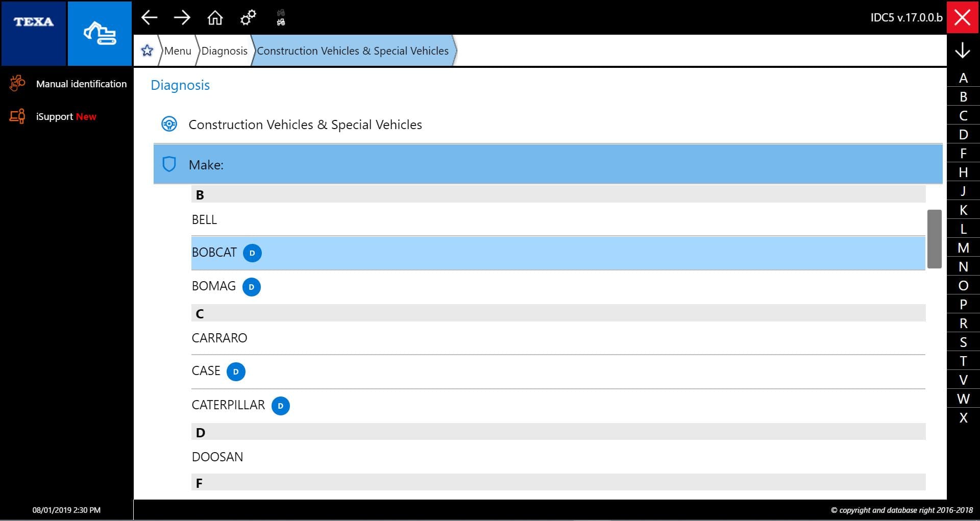The width and height of the screenshot is (980, 521).
Task: Go to the home screen icon
Action: [x=215, y=18]
